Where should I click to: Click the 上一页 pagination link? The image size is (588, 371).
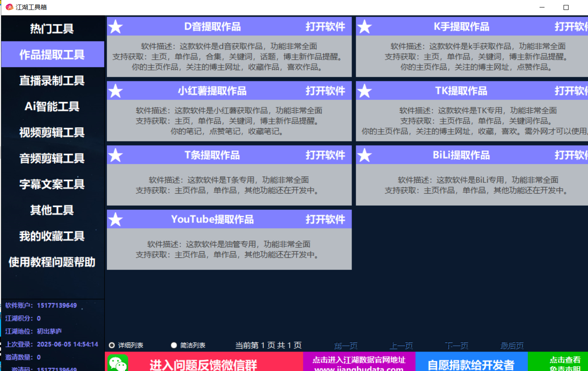click(401, 345)
